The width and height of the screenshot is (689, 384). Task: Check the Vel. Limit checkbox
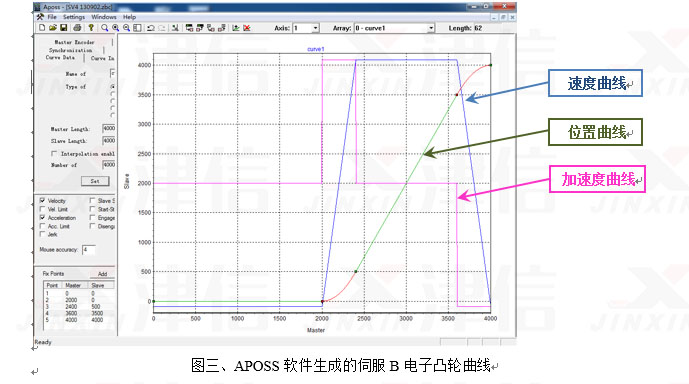point(42,209)
